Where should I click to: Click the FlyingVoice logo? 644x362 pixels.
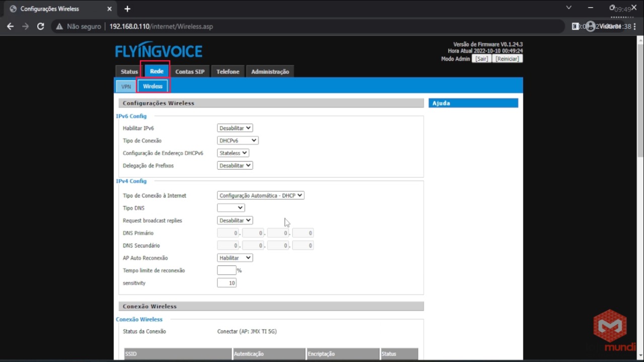click(158, 51)
